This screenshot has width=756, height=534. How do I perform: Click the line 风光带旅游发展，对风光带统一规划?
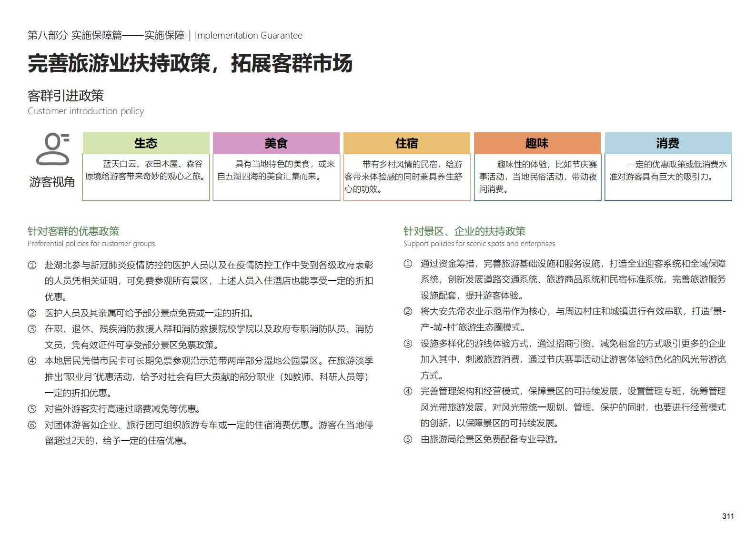[573, 407]
